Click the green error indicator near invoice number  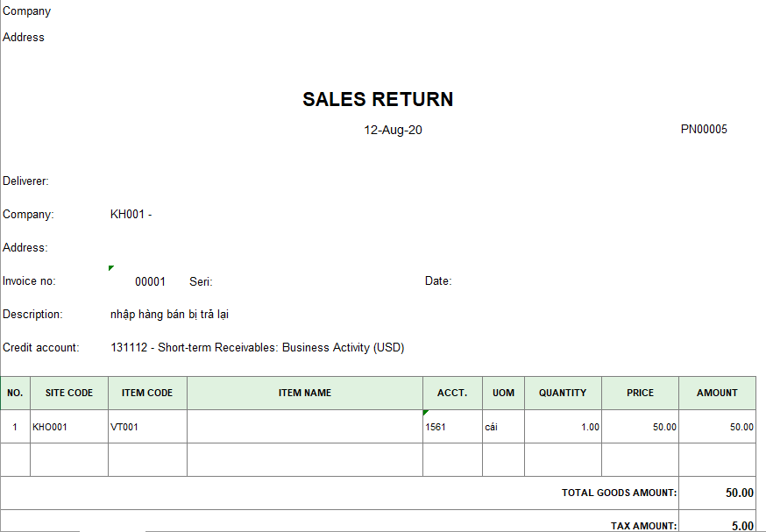[x=110, y=268]
